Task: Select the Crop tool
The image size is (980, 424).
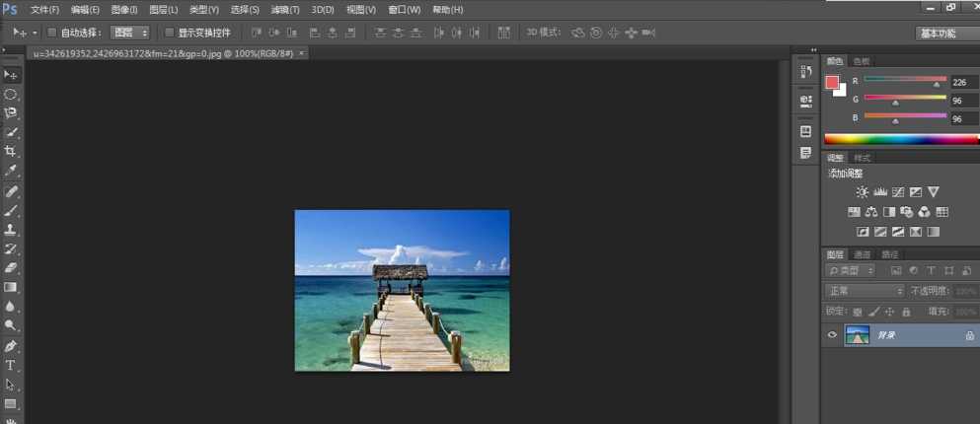Action: coord(11,152)
